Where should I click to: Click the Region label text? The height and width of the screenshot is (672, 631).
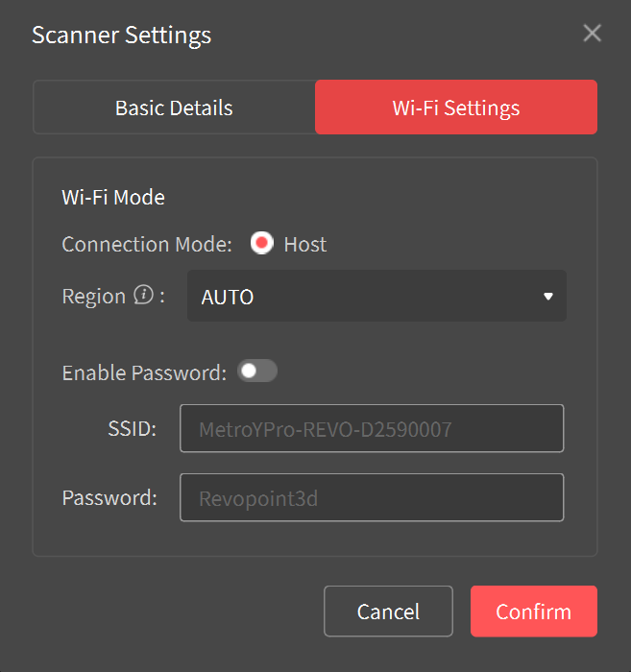(x=93, y=297)
